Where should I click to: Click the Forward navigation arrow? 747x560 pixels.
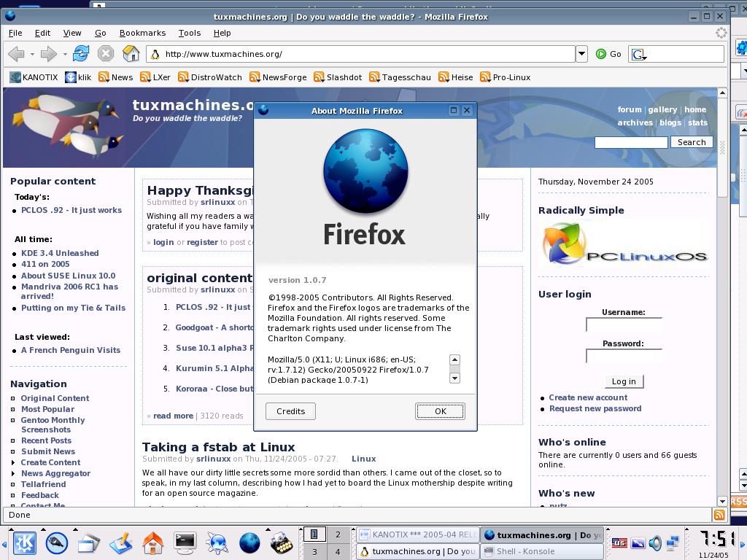(48, 54)
